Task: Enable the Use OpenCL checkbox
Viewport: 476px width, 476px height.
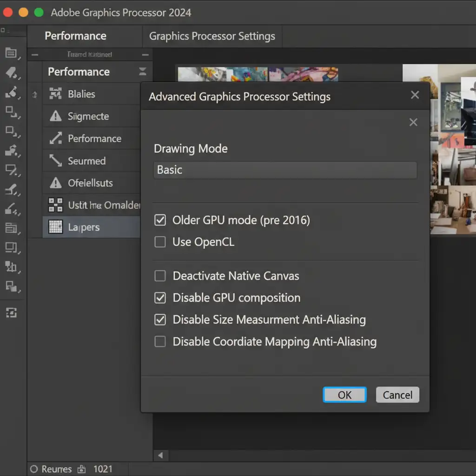Action: (160, 242)
